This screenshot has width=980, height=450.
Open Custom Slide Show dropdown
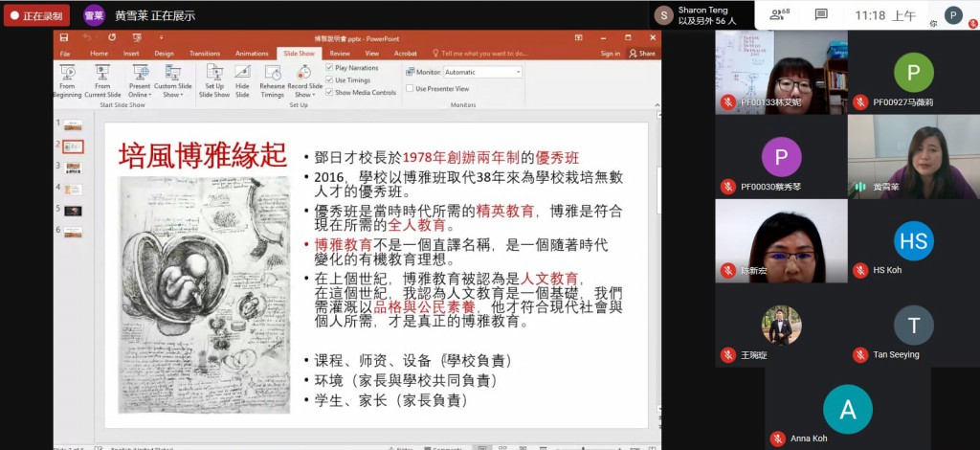(173, 81)
